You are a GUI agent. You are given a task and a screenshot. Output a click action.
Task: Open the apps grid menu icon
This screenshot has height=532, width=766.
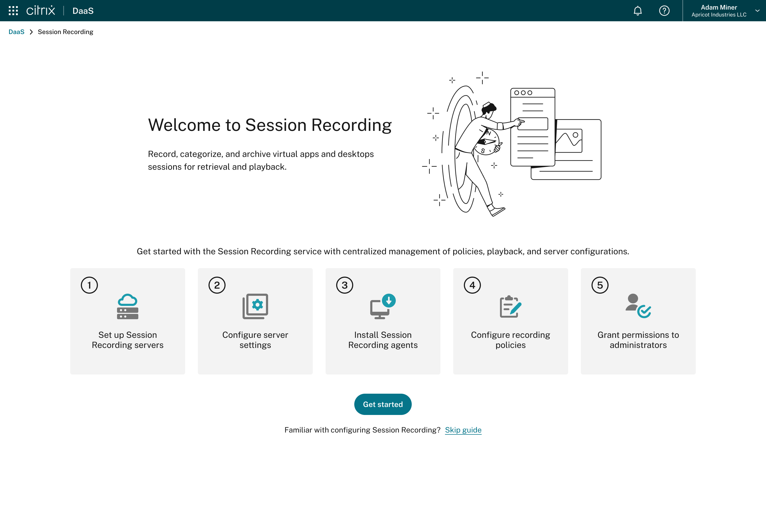pos(13,11)
